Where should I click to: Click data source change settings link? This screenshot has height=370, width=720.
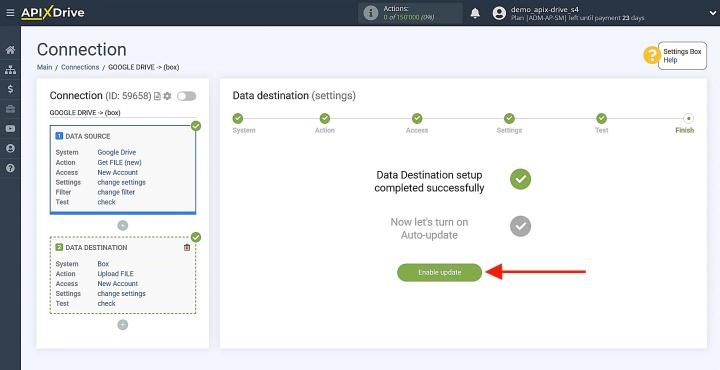[122, 182]
